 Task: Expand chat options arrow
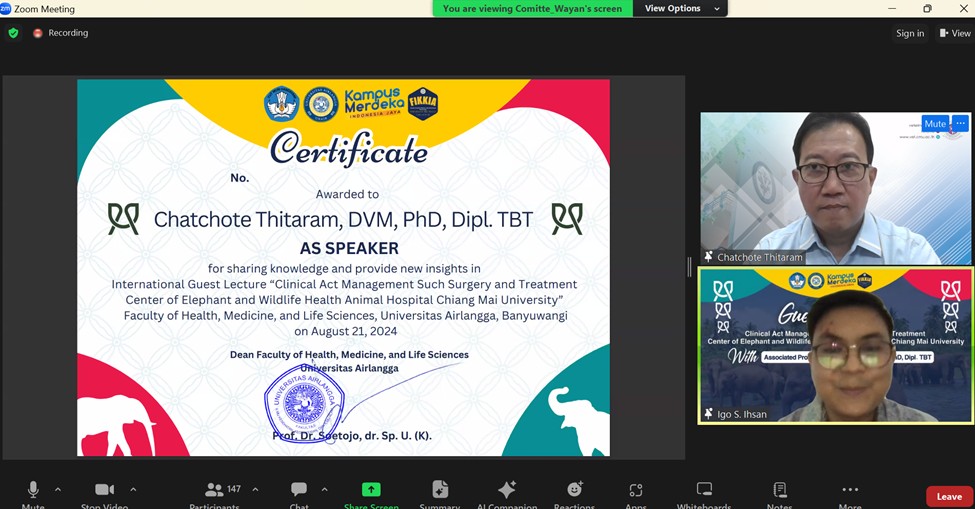pyautogui.click(x=325, y=490)
